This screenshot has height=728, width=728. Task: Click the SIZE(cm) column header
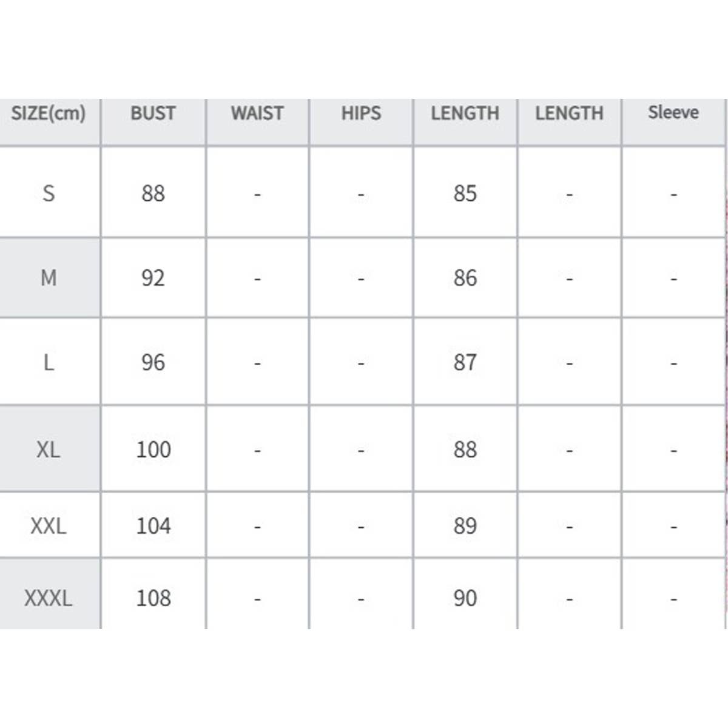click(49, 113)
